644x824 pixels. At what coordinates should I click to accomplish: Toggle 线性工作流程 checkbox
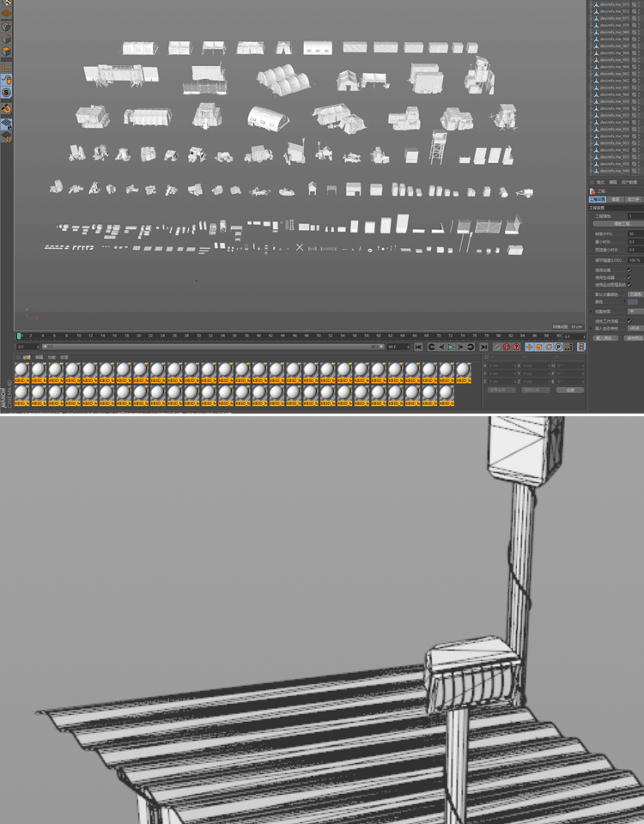[629, 320]
